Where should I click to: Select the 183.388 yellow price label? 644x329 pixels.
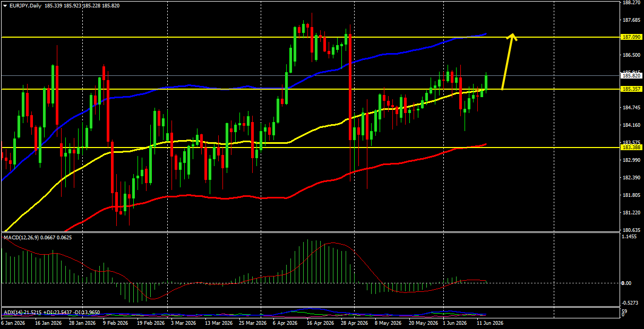pyautogui.click(x=631, y=148)
